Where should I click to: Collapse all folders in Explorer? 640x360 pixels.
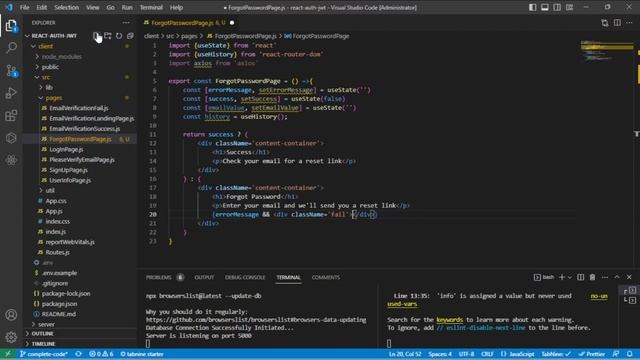point(130,36)
